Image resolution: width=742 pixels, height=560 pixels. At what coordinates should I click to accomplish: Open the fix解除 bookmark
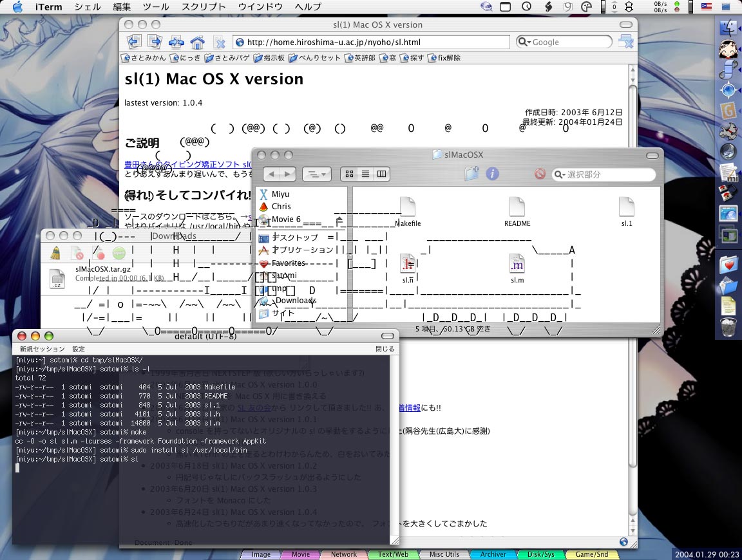point(444,58)
